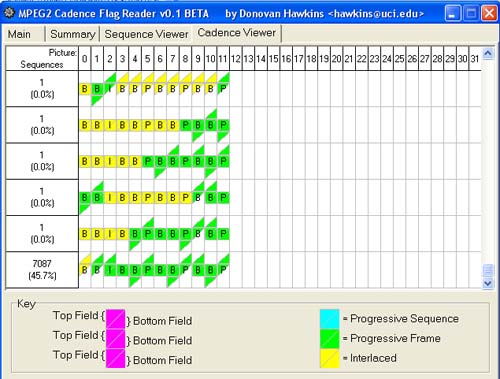Click the bottom magenta field key swatch
The image size is (500, 379).
pyautogui.click(x=115, y=358)
